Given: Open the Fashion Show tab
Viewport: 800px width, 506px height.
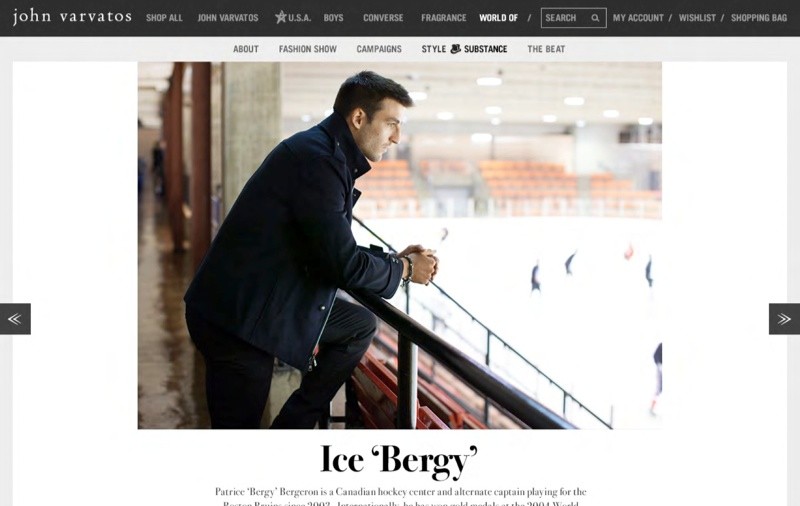Looking at the screenshot, I should pyautogui.click(x=307, y=49).
